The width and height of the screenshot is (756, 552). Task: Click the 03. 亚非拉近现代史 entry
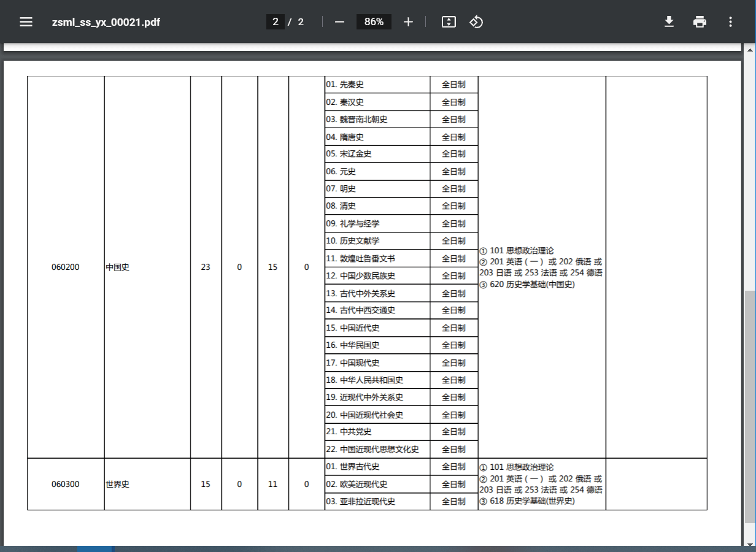tap(360, 502)
